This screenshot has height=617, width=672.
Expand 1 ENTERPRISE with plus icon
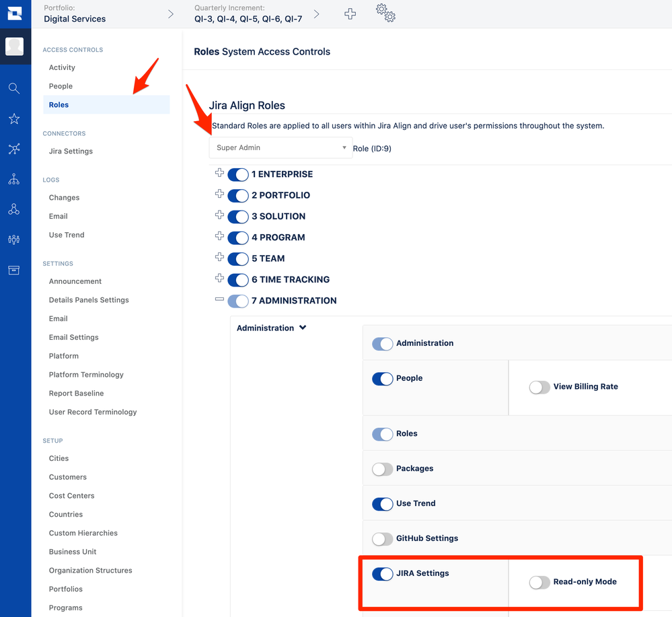tap(219, 173)
